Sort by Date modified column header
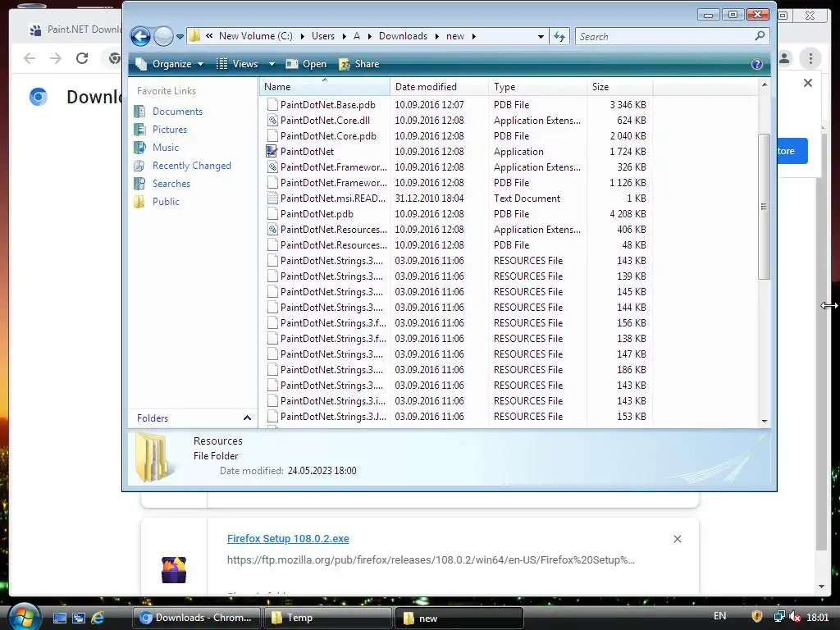Viewport: 840px width, 630px height. click(x=440, y=87)
